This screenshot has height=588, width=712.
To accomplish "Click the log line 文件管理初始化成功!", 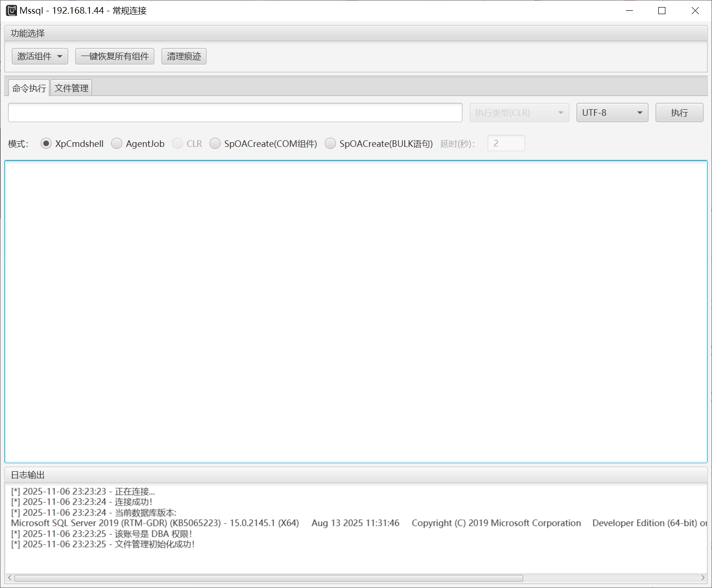I will click(103, 544).
